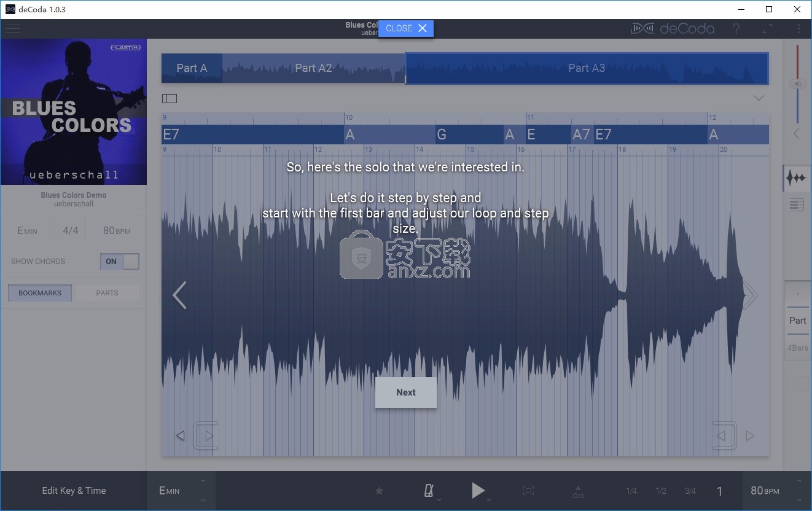Collapse the overview with the chevron
The image size is (812, 511).
tap(759, 98)
